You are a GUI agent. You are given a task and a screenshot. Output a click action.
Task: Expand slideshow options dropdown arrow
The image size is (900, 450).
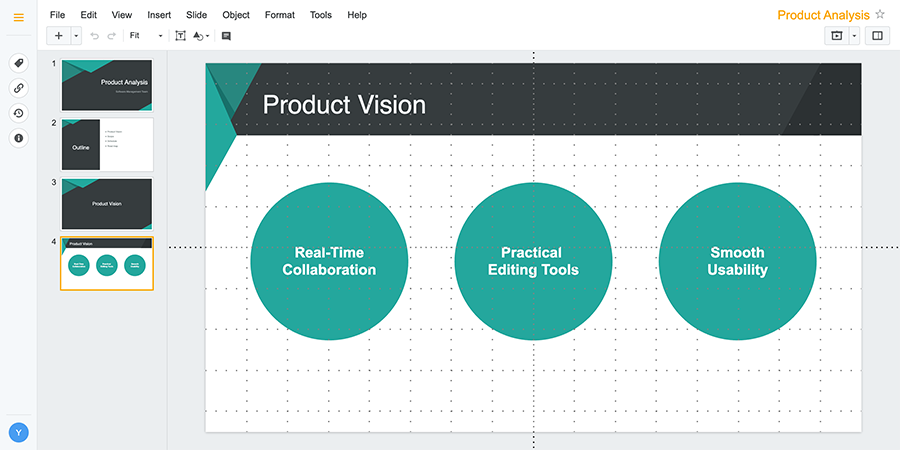(x=854, y=36)
